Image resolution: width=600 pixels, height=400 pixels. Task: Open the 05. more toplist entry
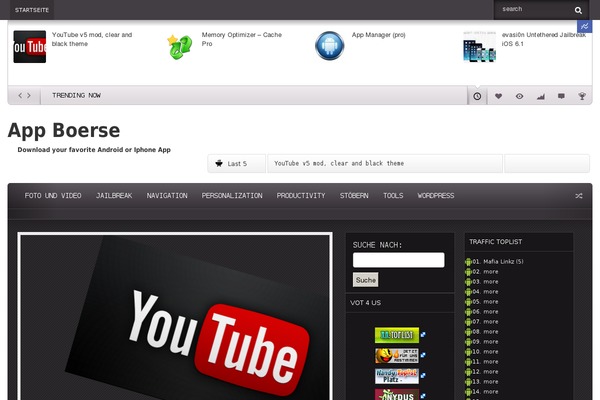tap(485, 302)
